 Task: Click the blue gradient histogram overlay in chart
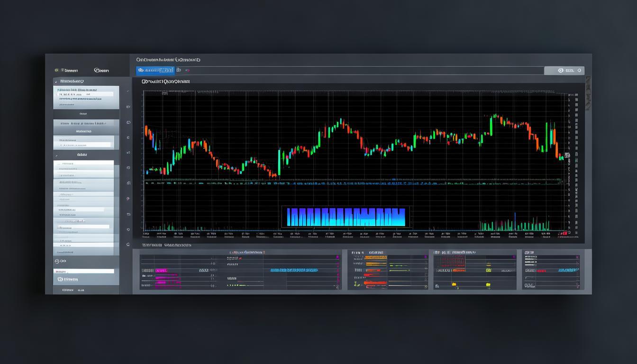pyautogui.click(x=346, y=217)
